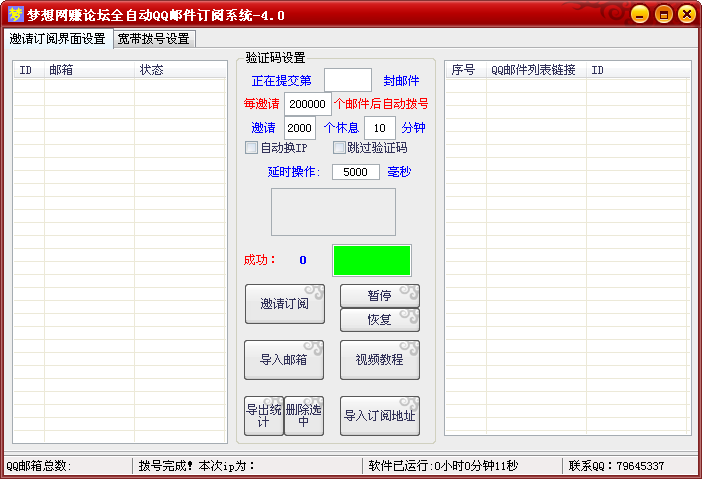Click the 延时操作 label
Screen dimensions: 702x479
294,172
